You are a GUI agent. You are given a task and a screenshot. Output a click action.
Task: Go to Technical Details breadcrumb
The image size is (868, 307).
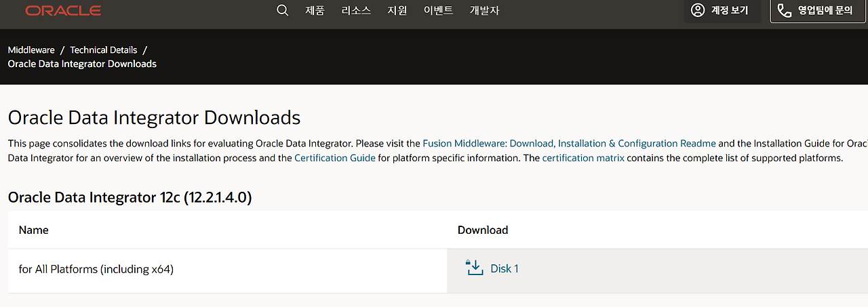point(103,50)
